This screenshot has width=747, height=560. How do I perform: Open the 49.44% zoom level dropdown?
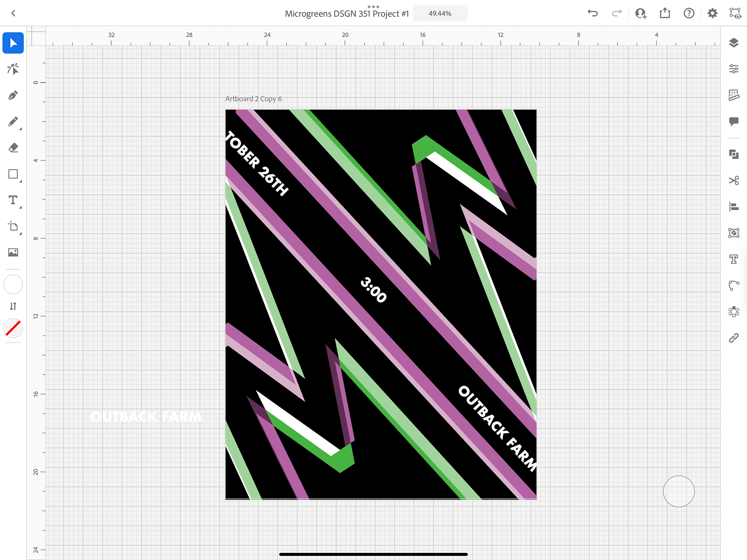(x=440, y=14)
